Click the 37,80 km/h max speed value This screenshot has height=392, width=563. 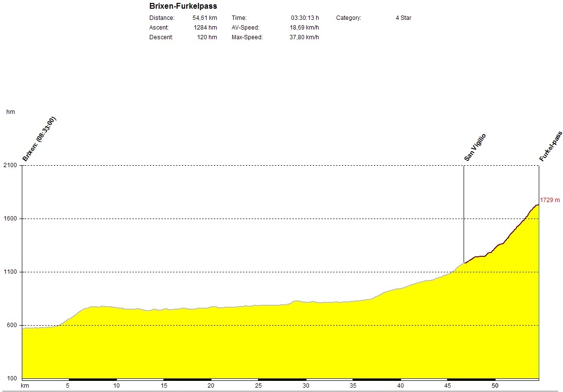pyautogui.click(x=304, y=37)
